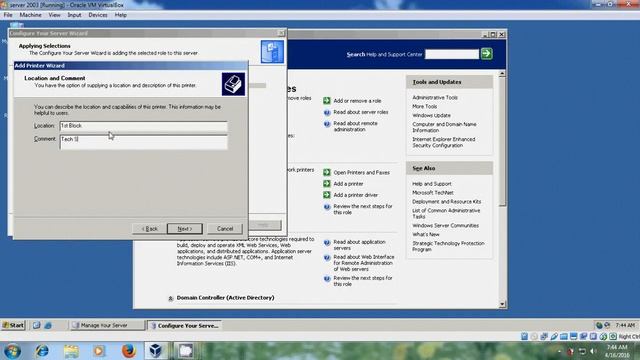Open the Devices menu
This screenshot has height=360, width=640.
click(98, 15)
